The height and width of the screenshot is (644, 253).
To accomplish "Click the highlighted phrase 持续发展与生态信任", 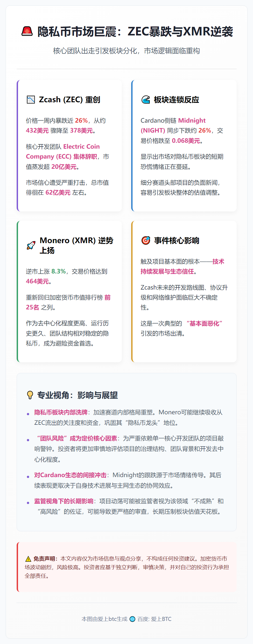I will (x=167, y=272).
